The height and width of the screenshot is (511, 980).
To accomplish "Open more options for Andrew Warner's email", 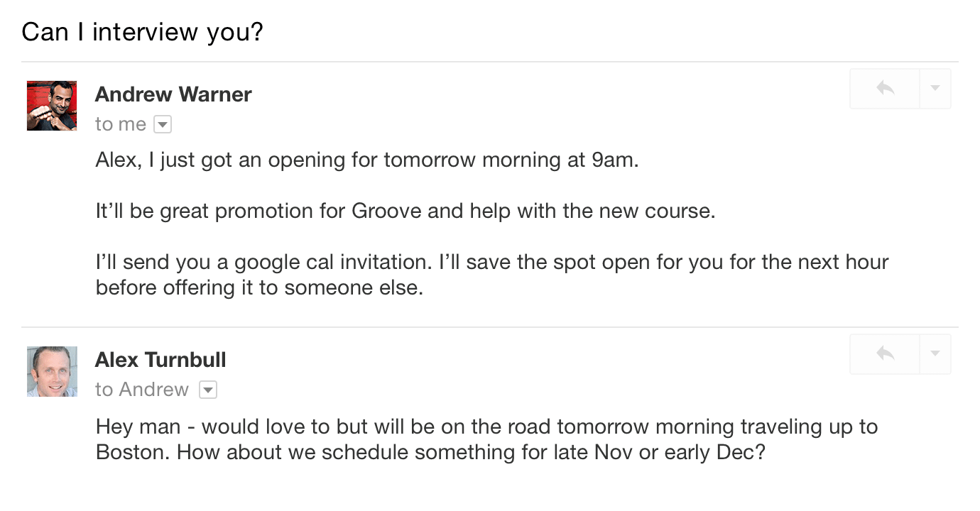I will [935, 89].
